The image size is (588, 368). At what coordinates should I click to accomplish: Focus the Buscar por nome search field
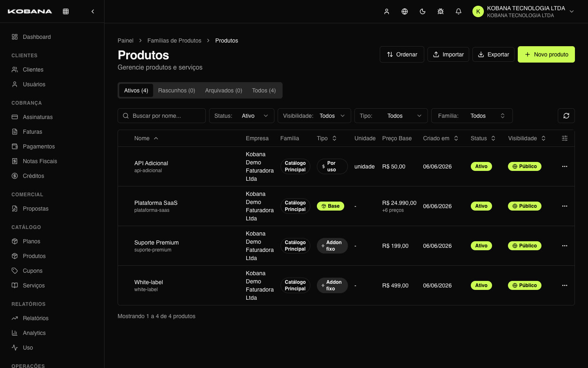click(x=162, y=116)
